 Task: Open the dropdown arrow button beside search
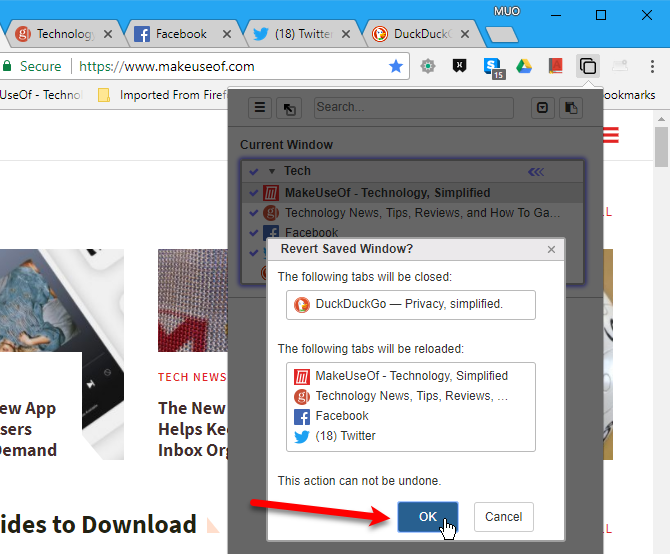click(x=541, y=108)
